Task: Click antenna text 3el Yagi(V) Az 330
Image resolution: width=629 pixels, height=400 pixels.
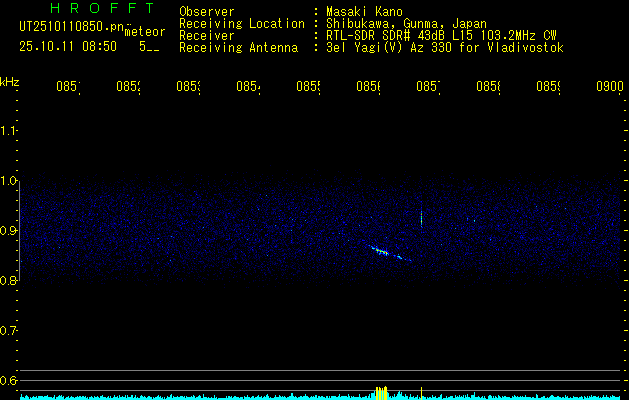Action: pyautogui.click(x=391, y=48)
